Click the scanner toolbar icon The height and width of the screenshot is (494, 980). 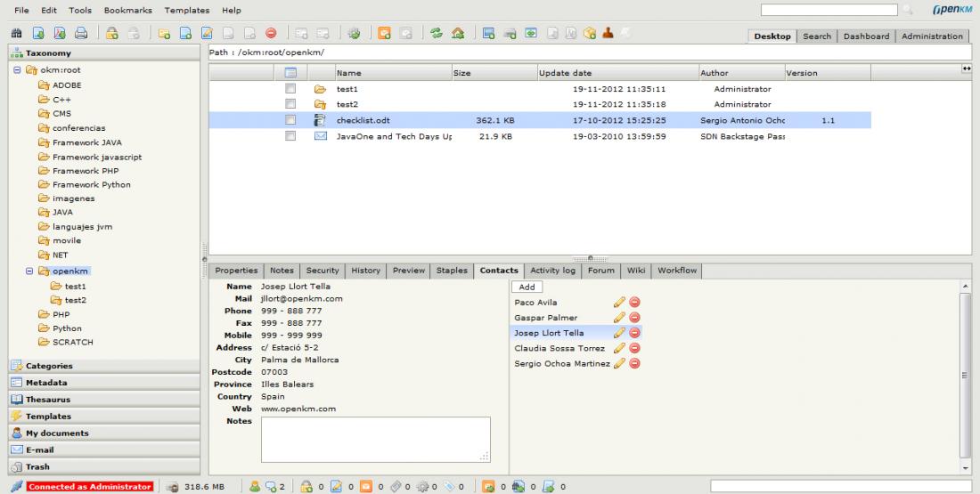point(510,34)
